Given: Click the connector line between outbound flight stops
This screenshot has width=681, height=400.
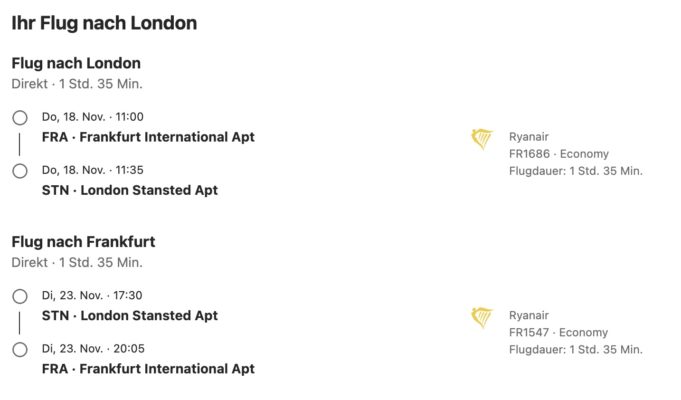Looking at the screenshot, I should [x=20, y=145].
